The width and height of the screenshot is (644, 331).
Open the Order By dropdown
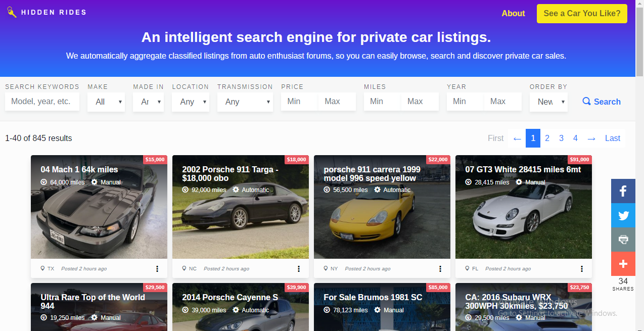click(548, 102)
